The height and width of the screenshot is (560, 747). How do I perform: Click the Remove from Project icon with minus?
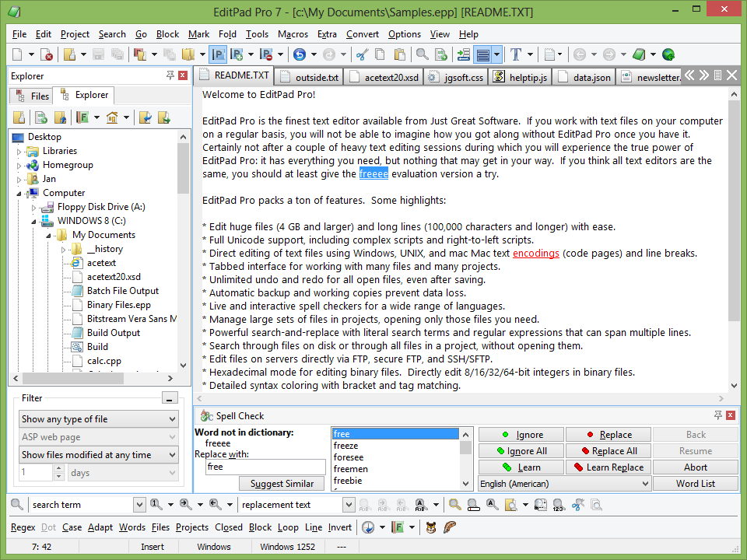point(266,54)
